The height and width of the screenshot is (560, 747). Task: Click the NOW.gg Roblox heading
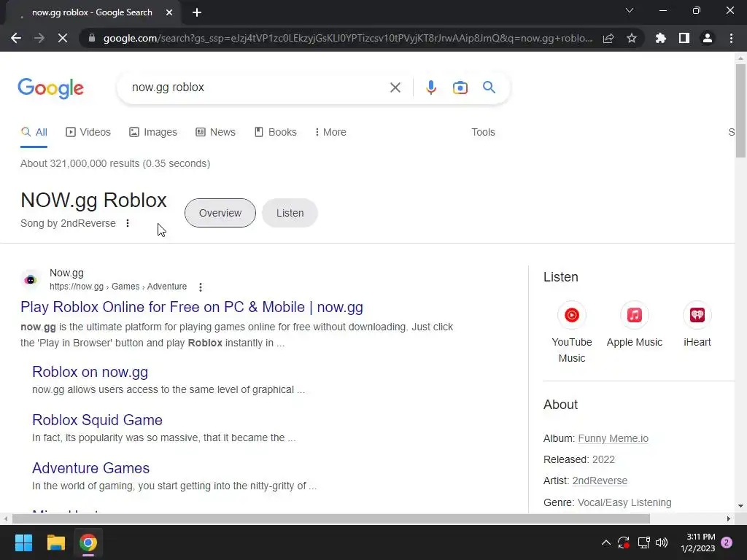[x=94, y=201]
